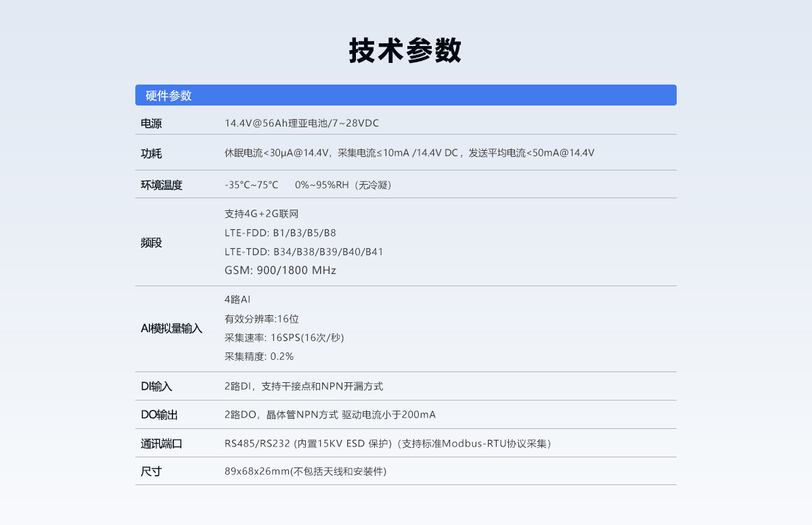812x525 pixels.
Task: Select the temperature range -35℃~75℃
Action: coord(248,184)
